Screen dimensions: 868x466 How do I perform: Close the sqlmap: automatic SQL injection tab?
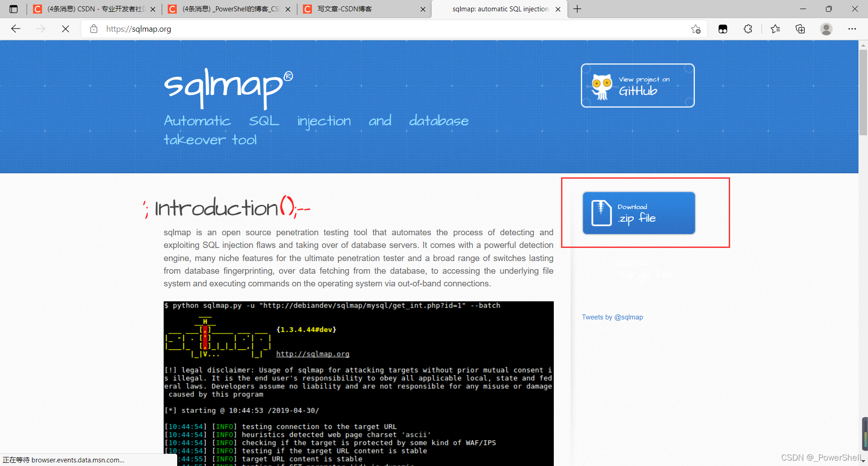tap(558, 9)
